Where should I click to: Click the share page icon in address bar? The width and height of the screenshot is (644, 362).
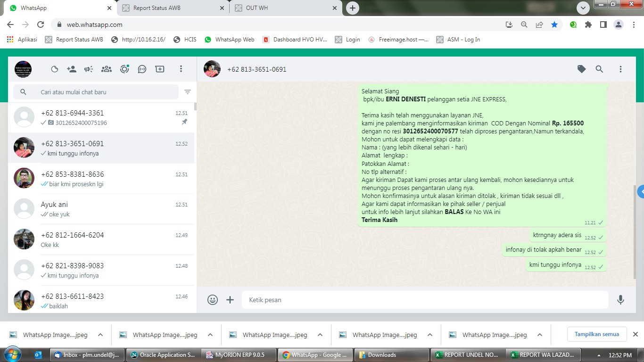pos(539,25)
